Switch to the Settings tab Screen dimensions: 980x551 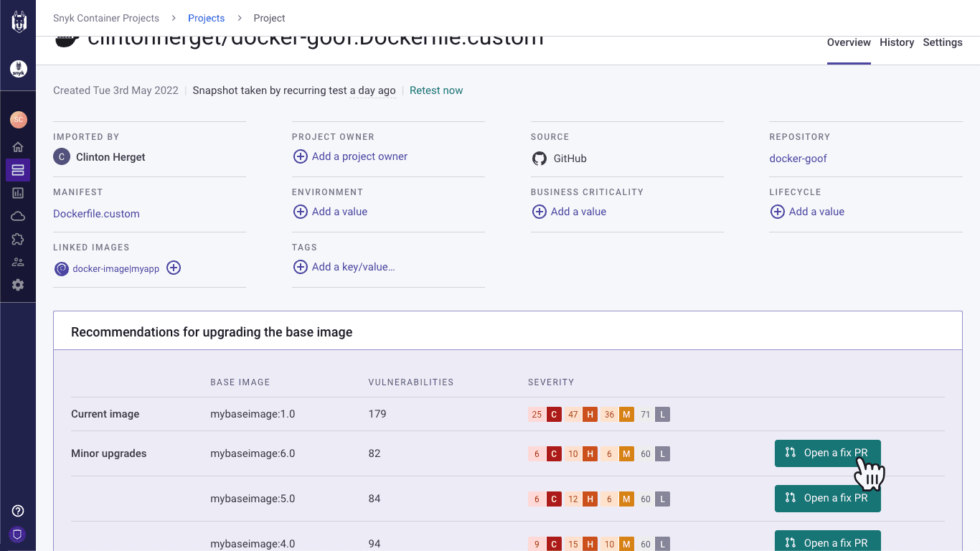tap(943, 43)
